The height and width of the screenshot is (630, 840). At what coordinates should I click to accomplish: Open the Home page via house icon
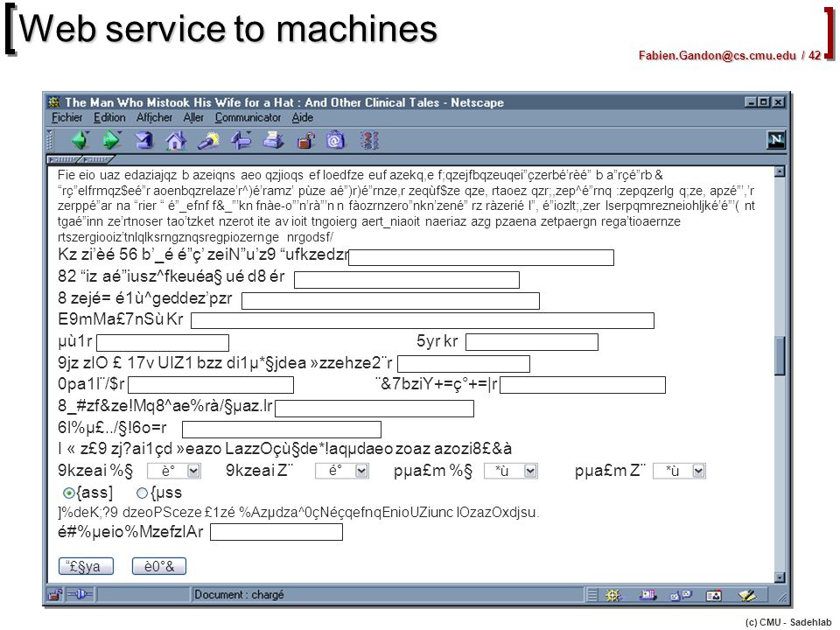pos(176,141)
